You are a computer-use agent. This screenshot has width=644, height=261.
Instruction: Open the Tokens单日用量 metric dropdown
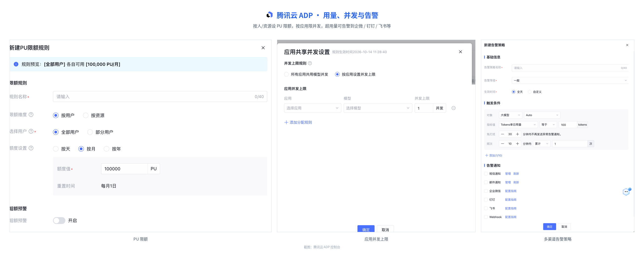coord(518,125)
